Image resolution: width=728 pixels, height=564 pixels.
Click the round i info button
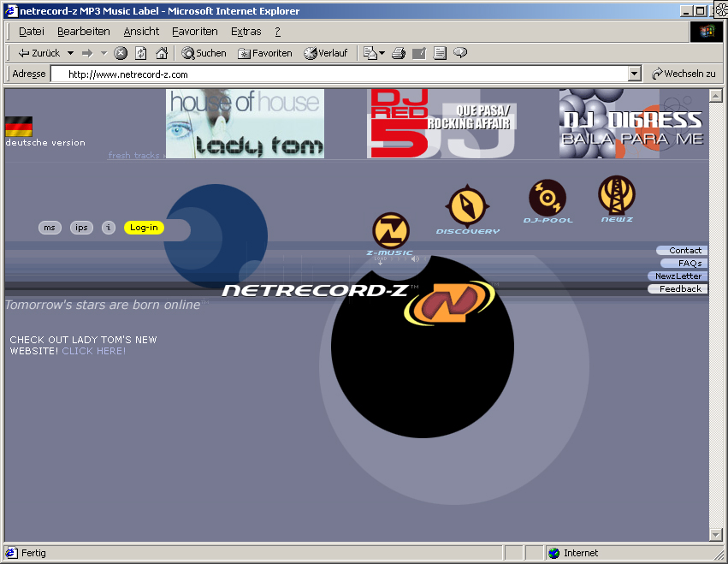coord(109,228)
